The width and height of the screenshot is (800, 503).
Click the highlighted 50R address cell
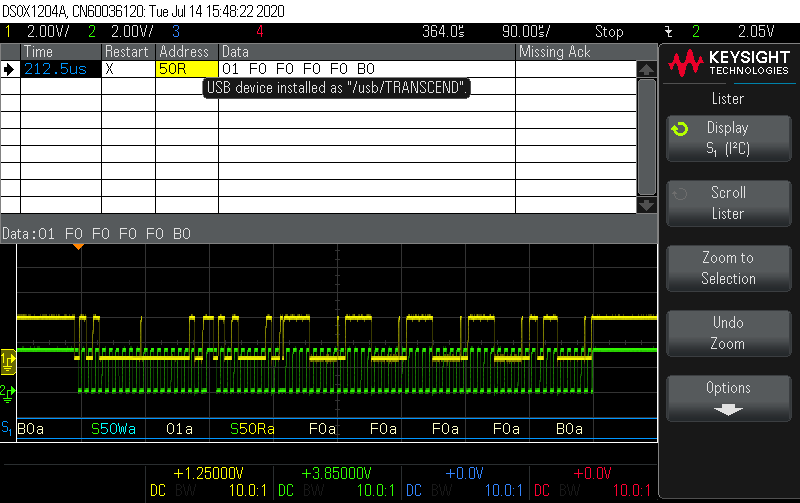(x=187, y=69)
